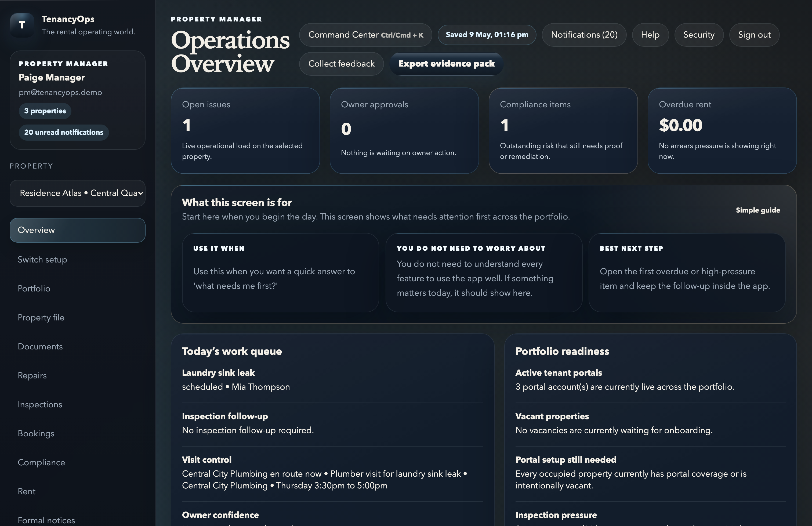812x526 pixels.
Task: Open Documents in the sidebar
Action: [x=77, y=346]
